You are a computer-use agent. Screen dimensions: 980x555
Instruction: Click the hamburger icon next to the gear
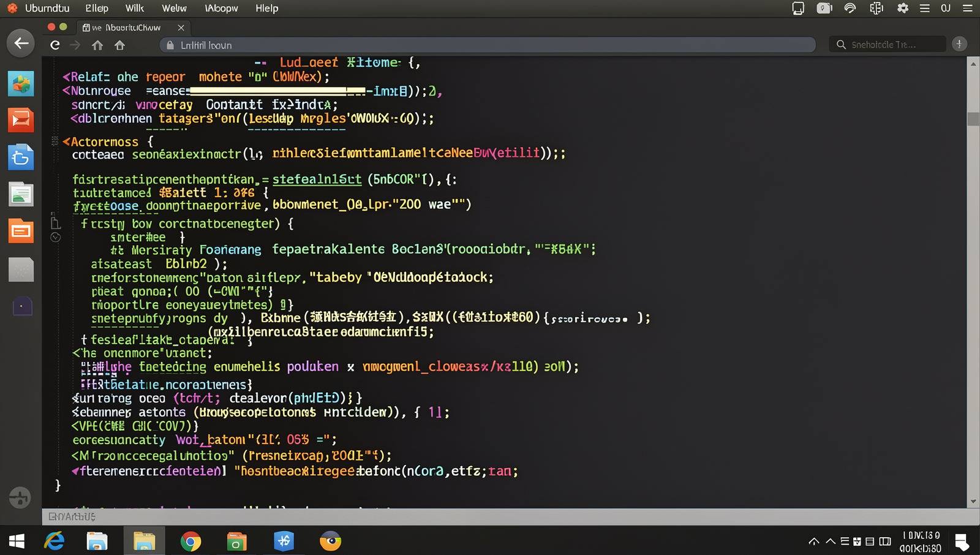(x=925, y=8)
